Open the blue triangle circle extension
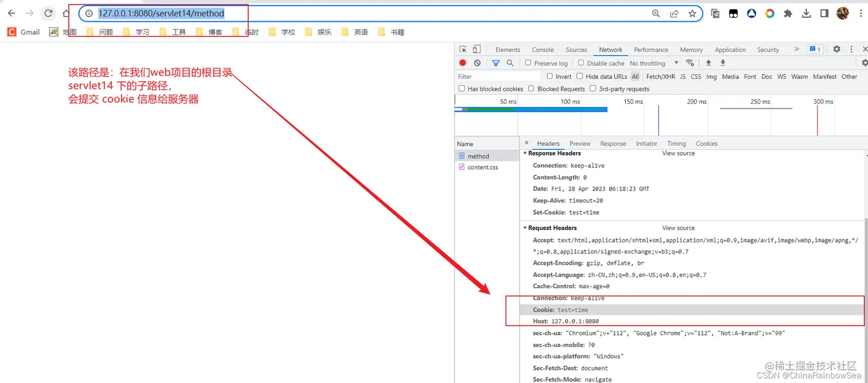The image size is (868, 383). 751,13
